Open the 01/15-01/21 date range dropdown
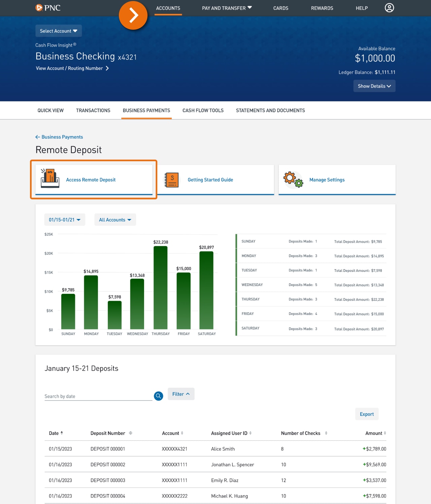This screenshot has width=431, height=504. (x=65, y=220)
